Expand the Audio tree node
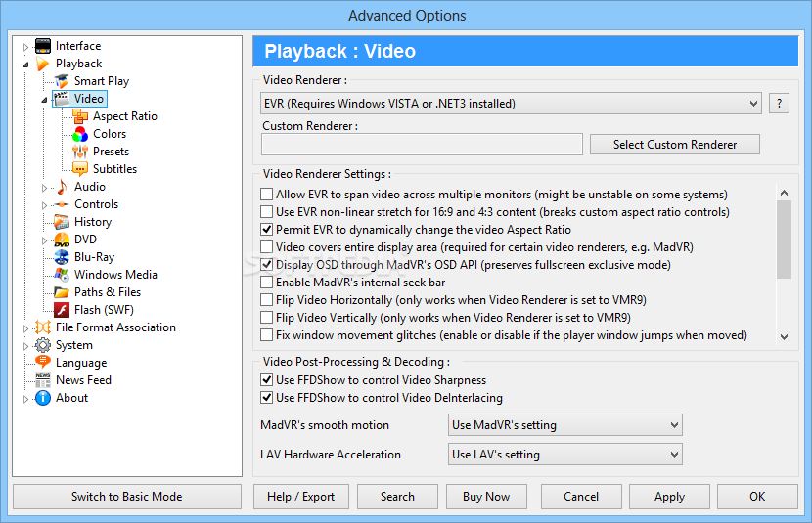 point(45,188)
